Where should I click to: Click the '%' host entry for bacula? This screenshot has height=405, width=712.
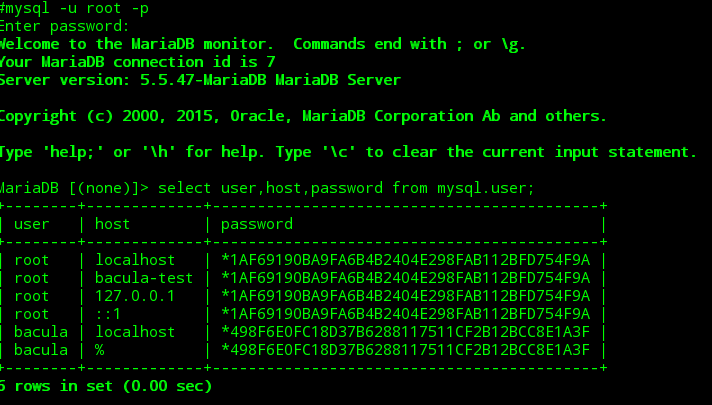click(99, 350)
